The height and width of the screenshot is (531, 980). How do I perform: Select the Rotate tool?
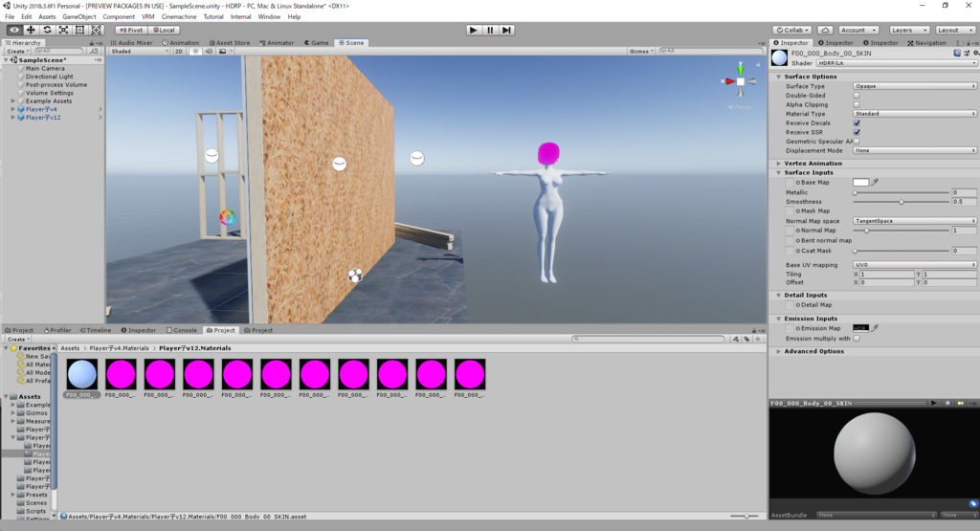tap(47, 30)
